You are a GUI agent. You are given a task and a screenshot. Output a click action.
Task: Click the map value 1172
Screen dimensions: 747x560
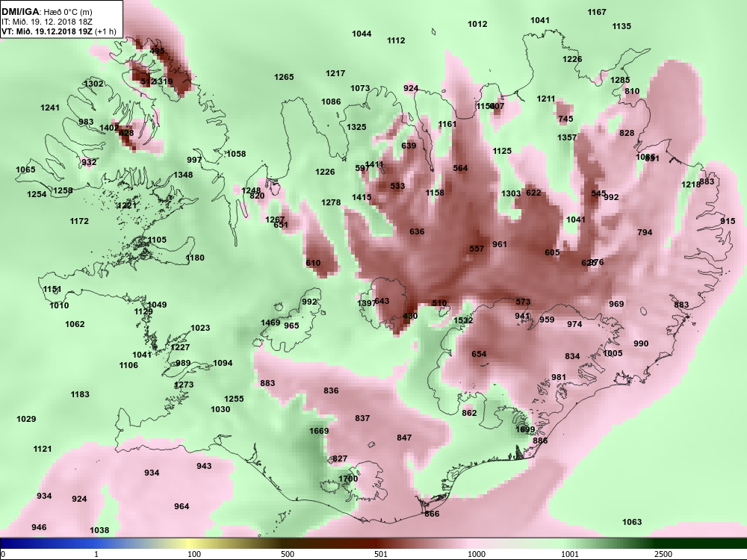79,222
